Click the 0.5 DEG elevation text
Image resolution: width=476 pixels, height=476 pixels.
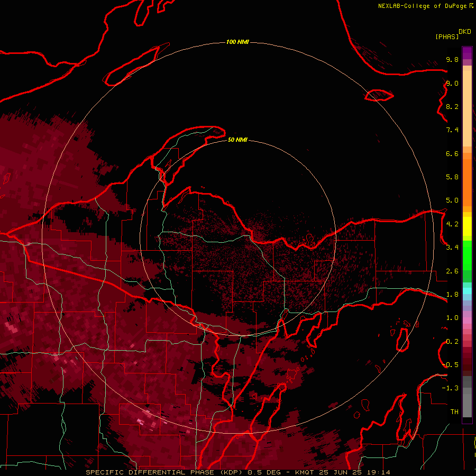click(x=265, y=472)
